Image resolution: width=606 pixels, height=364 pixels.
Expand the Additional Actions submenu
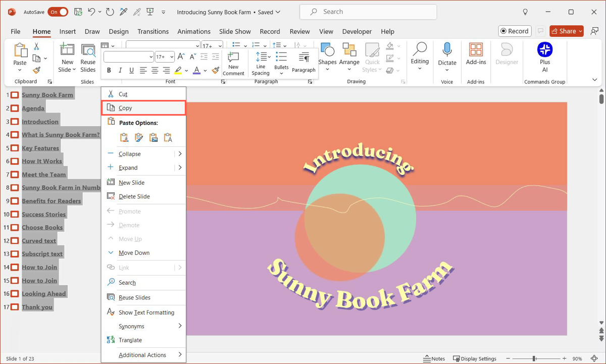pos(144,355)
